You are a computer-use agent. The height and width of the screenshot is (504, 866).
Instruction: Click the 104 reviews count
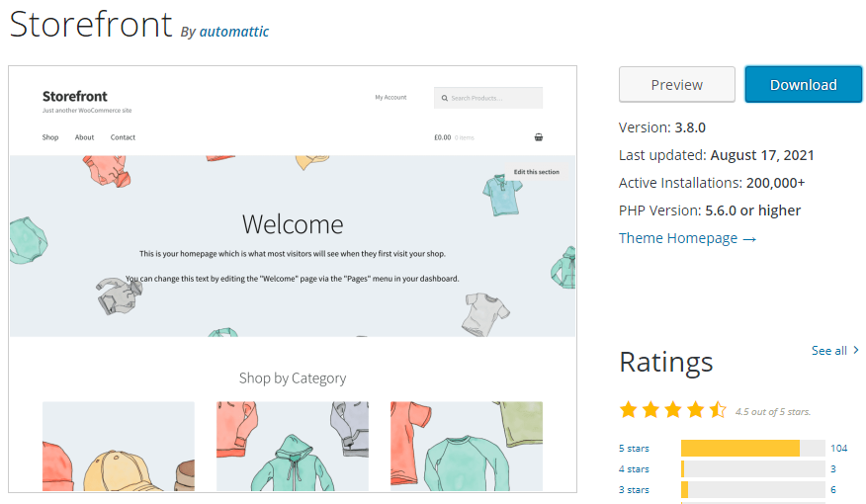(x=838, y=449)
